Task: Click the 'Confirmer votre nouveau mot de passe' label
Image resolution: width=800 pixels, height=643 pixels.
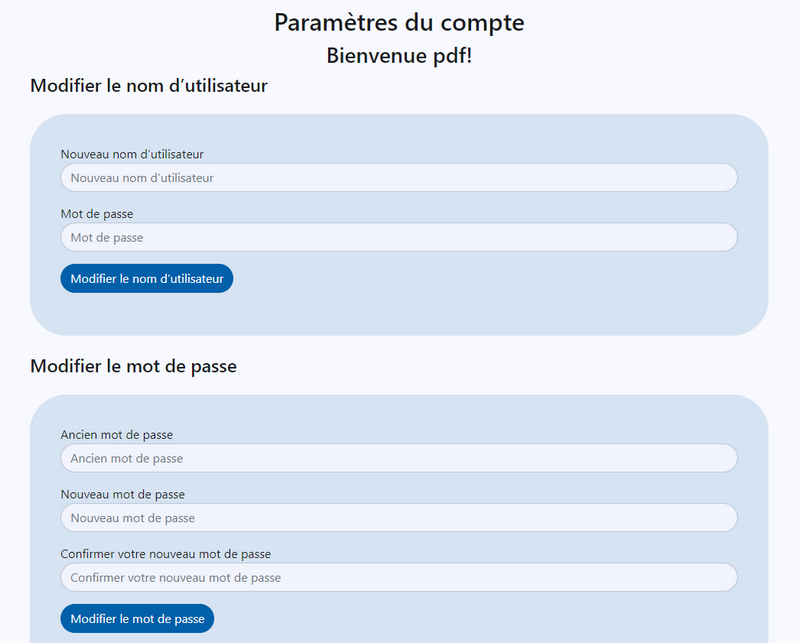Action: (x=165, y=554)
